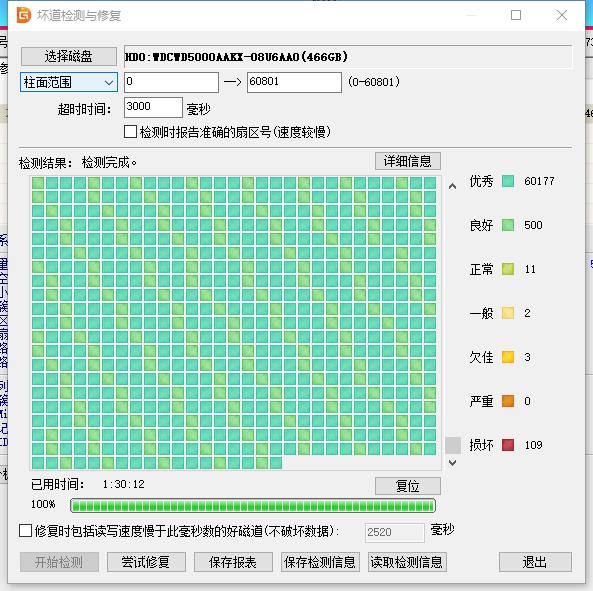Image resolution: width=593 pixels, height=591 pixels.
Task: Click the 复位 reset button
Action: 408,486
